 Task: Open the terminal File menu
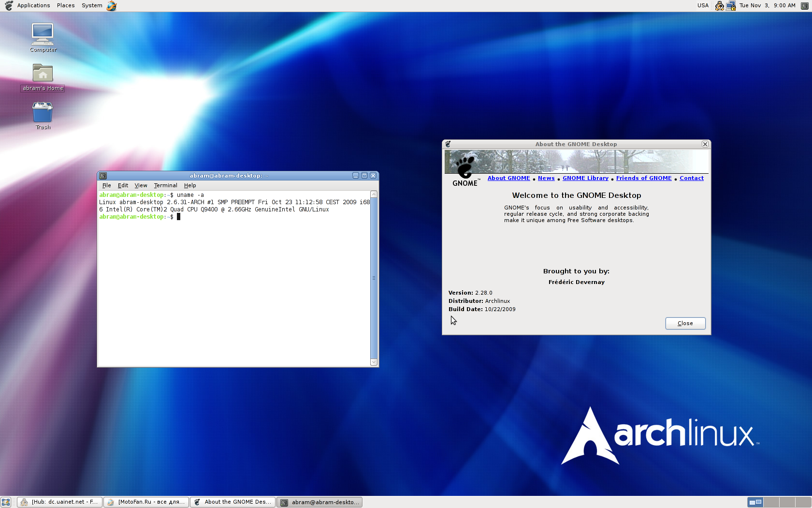[107, 185]
